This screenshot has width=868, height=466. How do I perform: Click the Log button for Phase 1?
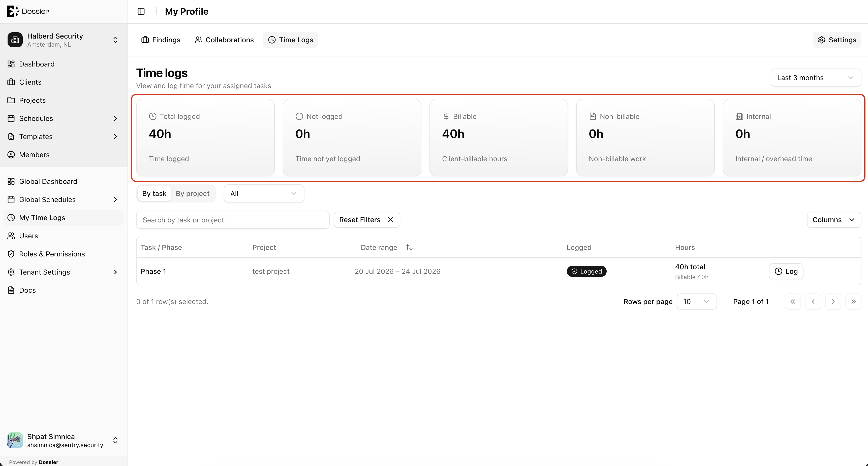point(786,271)
